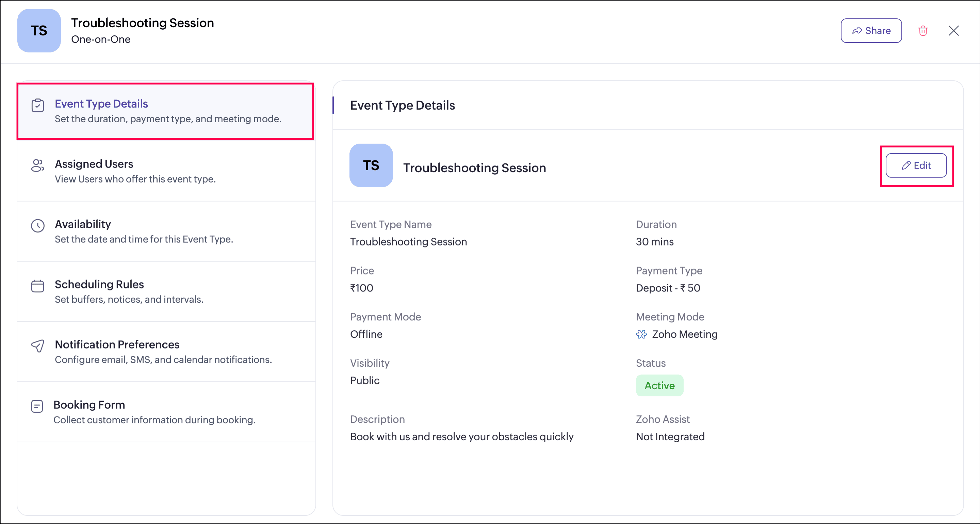This screenshot has width=980, height=524.
Task: Click the Event Type Details clipboard icon
Action: pos(38,106)
